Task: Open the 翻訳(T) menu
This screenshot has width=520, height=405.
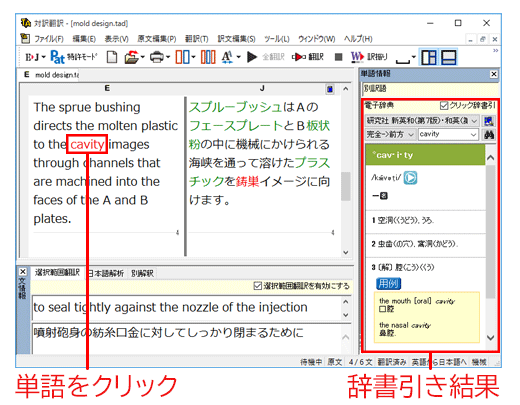Action: pos(197,39)
